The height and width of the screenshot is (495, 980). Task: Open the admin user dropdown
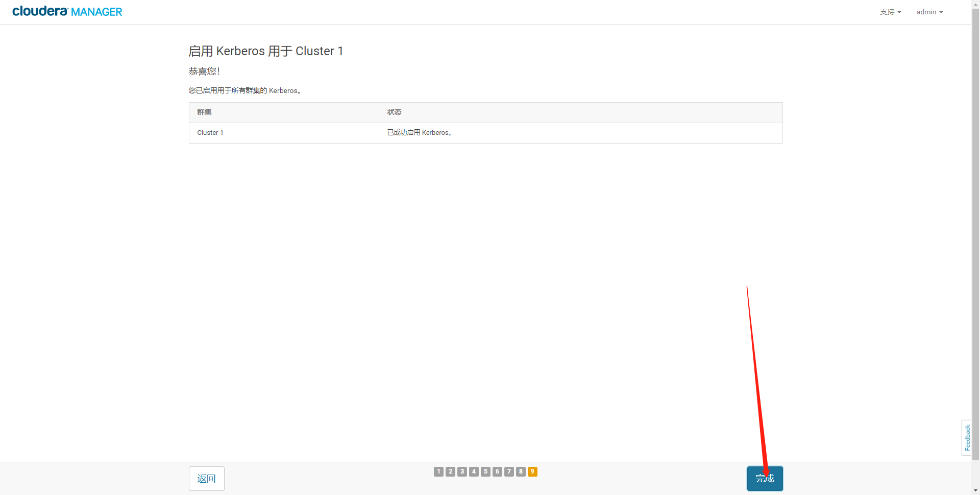pos(929,12)
